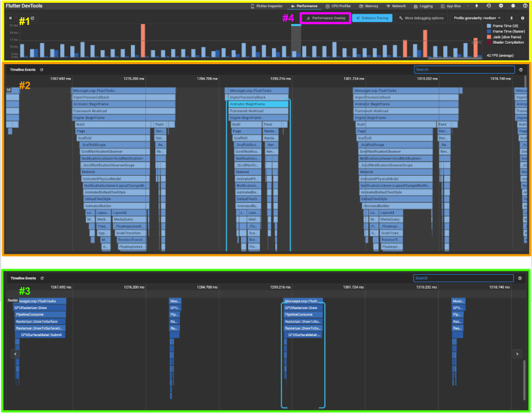Navigate right in the Raster timeline
This screenshot has width=532, height=414.
517,354
